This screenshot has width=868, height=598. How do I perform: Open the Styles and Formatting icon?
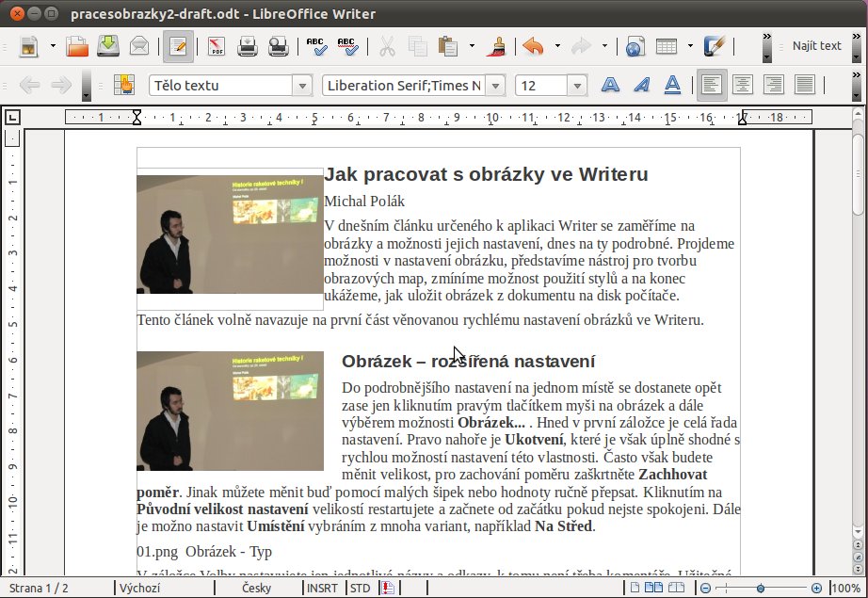tap(124, 86)
